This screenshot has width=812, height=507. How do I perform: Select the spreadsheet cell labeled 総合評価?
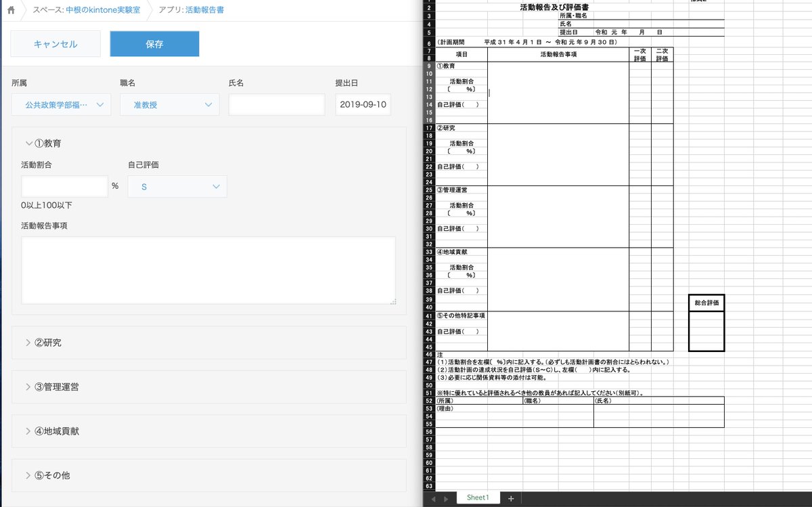[x=706, y=304]
